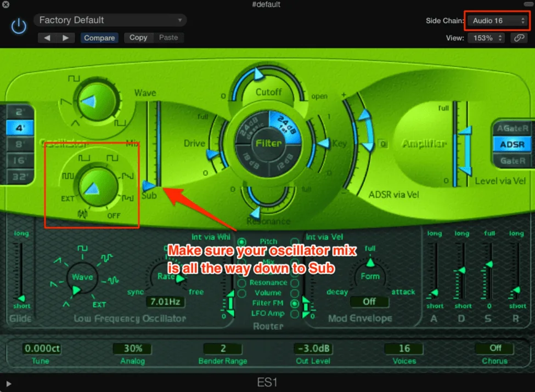Click the Level via Vel upper arrow
The image size is (535, 392).
[464, 130]
